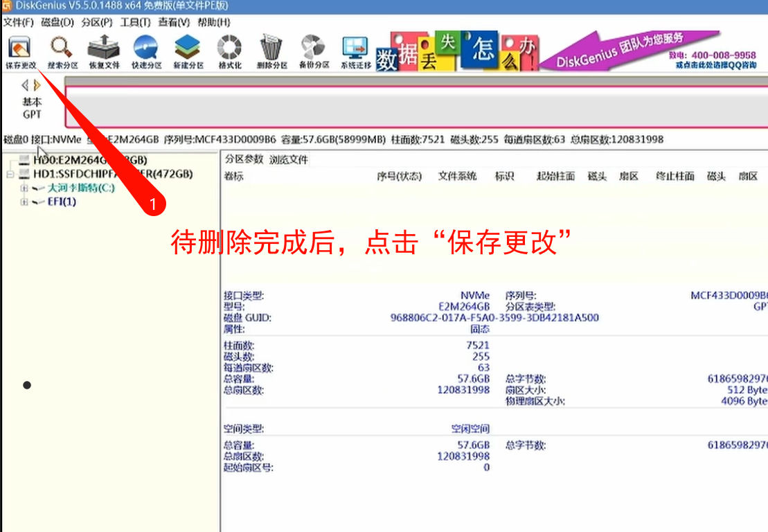Open Search Partition (搜索分区) tool

click(62, 52)
